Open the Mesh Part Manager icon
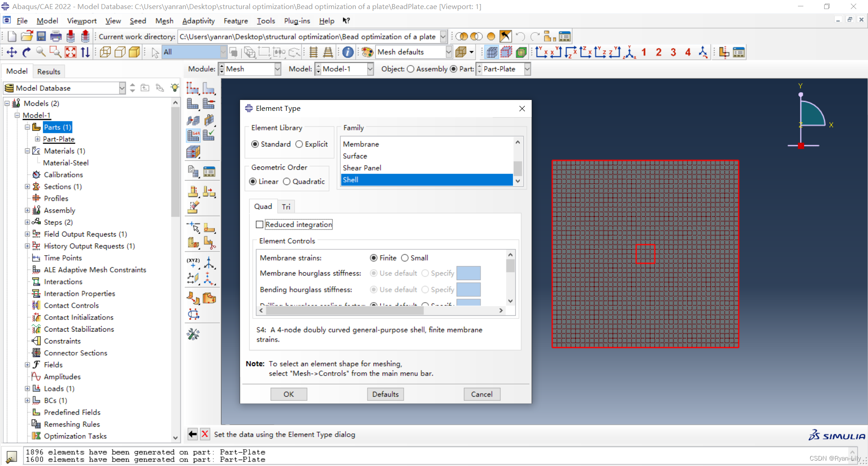 pyautogui.click(x=209, y=171)
